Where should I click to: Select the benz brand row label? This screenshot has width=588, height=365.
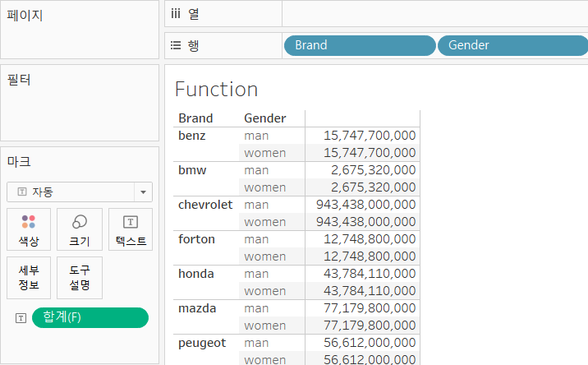[x=191, y=136]
